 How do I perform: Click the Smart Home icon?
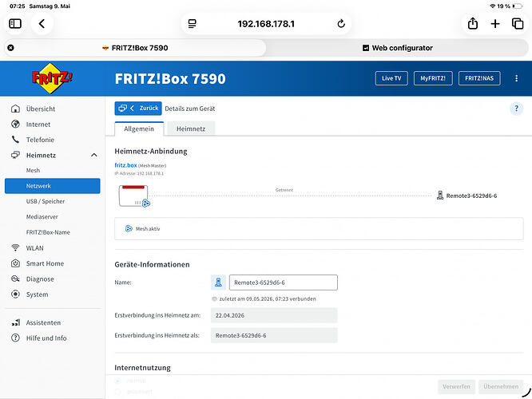click(15, 263)
